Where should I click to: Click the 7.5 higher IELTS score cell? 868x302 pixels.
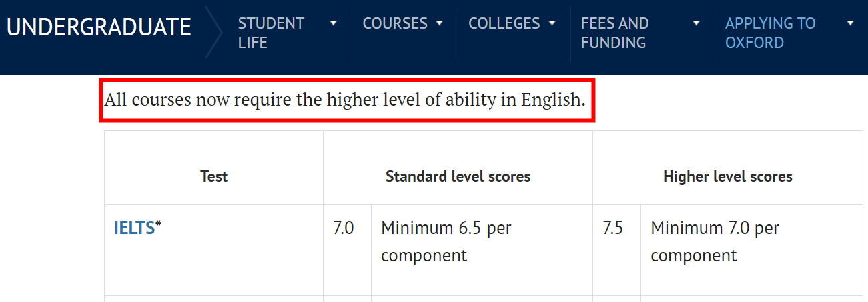(x=613, y=228)
